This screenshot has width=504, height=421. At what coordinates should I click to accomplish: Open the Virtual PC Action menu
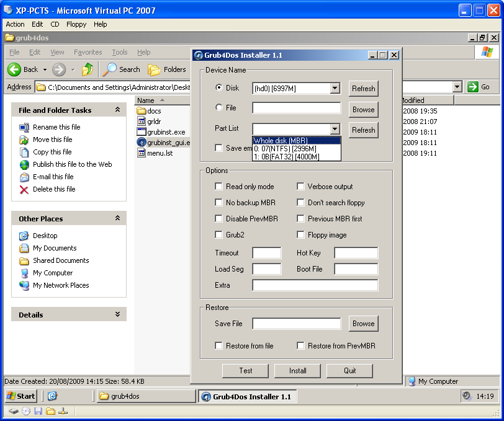[15, 24]
